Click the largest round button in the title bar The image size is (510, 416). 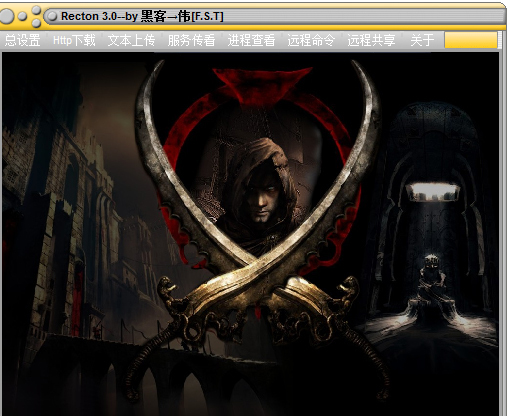(x=6, y=16)
